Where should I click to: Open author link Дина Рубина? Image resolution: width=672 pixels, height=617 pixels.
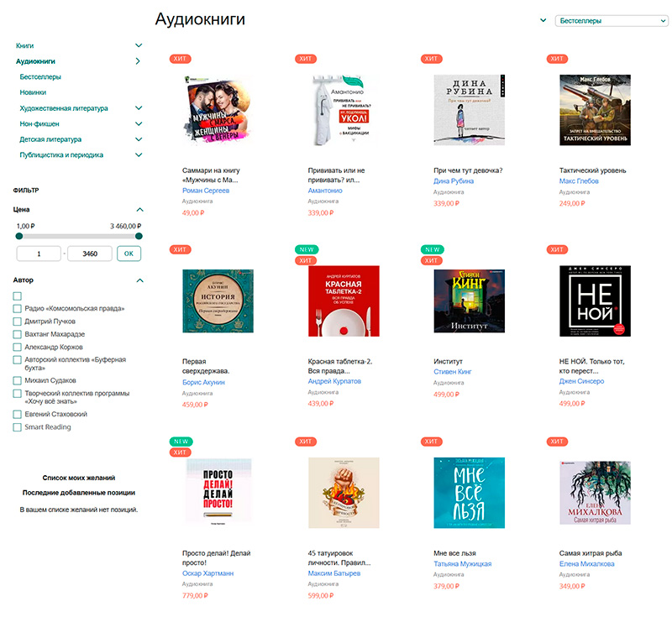click(454, 180)
